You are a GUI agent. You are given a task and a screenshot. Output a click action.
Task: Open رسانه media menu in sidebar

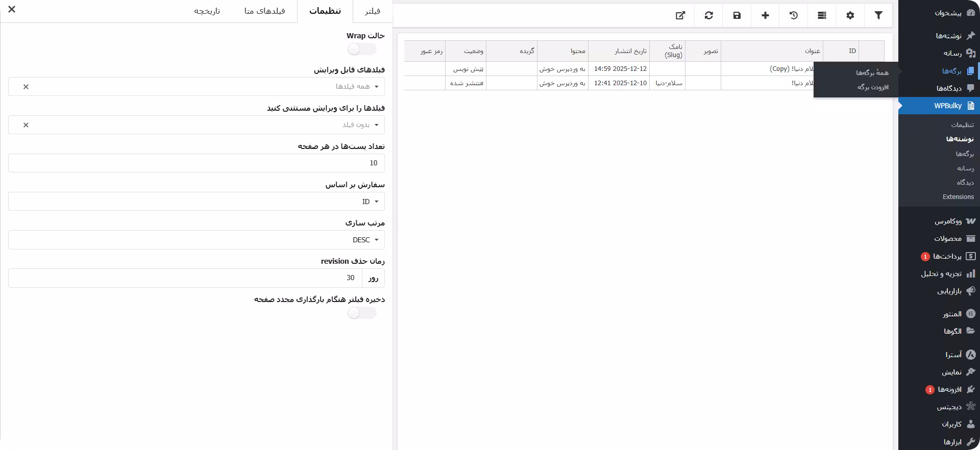pyautogui.click(x=939, y=53)
